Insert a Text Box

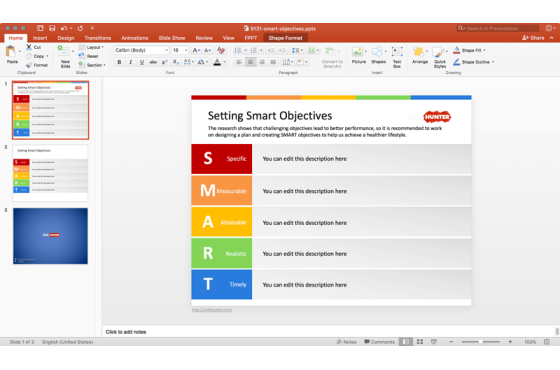397,56
